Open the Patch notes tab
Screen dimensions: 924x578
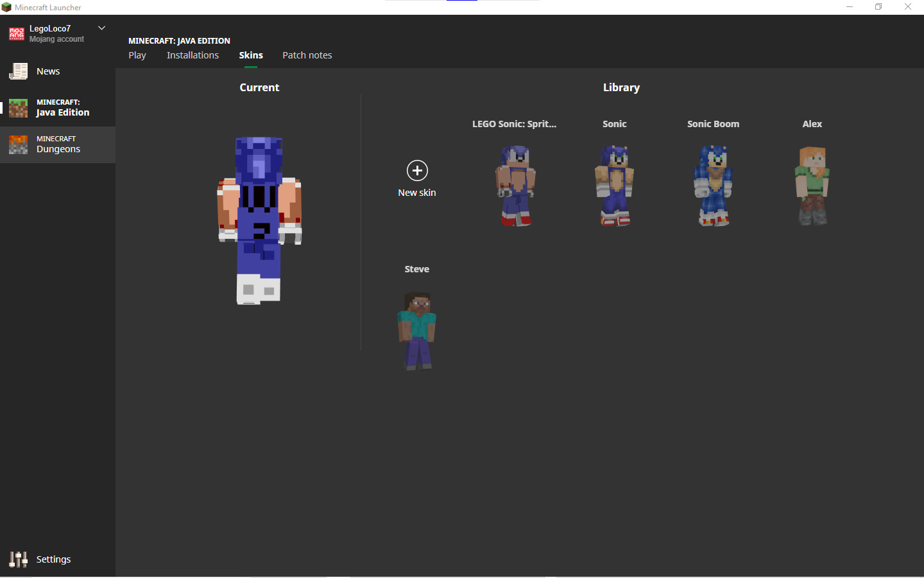307,55
